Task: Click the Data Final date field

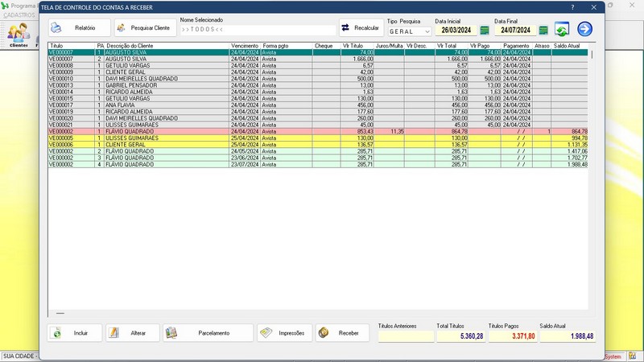Action: [515, 31]
